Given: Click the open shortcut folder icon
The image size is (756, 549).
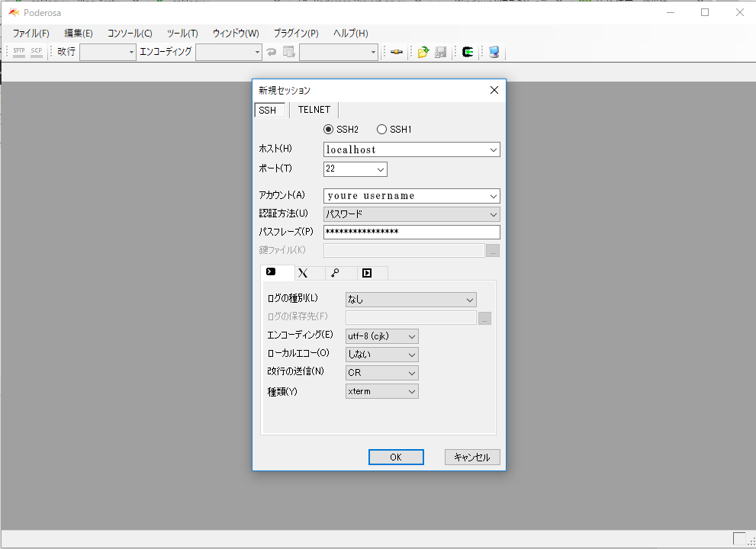Looking at the screenshot, I should coord(423,52).
